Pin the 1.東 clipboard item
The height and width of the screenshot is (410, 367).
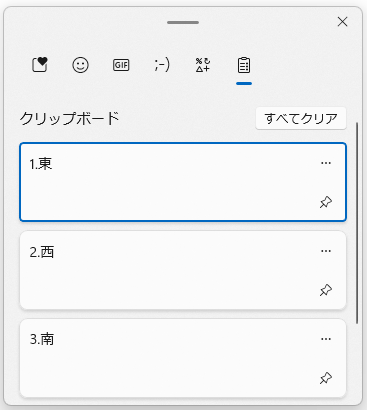click(326, 202)
